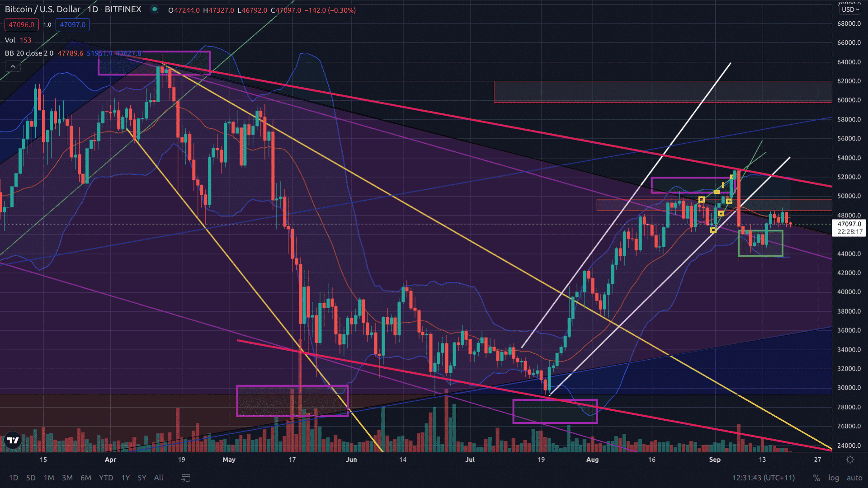Viewport: 868px width, 488px height.
Task: Toggle log scale mode
Action: click(834, 478)
